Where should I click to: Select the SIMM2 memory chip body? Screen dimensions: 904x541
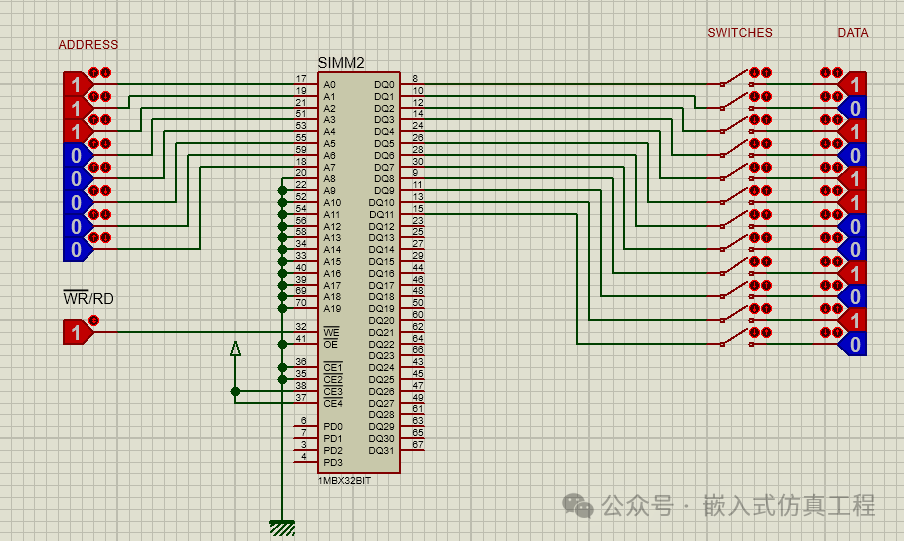click(x=358, y=270)
